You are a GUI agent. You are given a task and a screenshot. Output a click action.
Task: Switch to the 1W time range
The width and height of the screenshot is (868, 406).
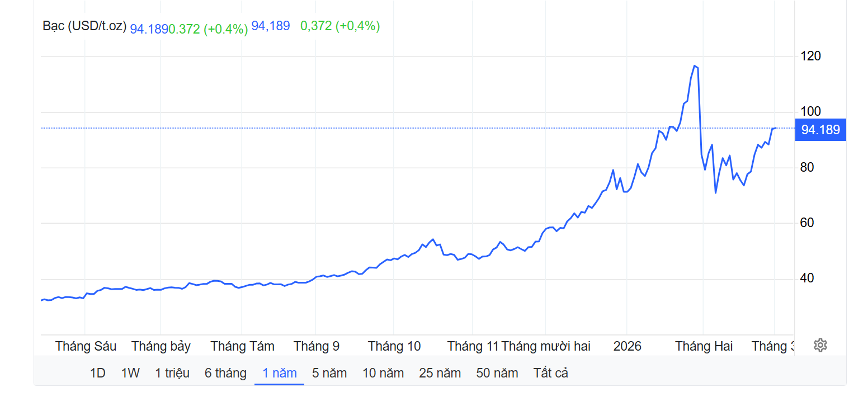pyautogui.click(x=130, y=373)
